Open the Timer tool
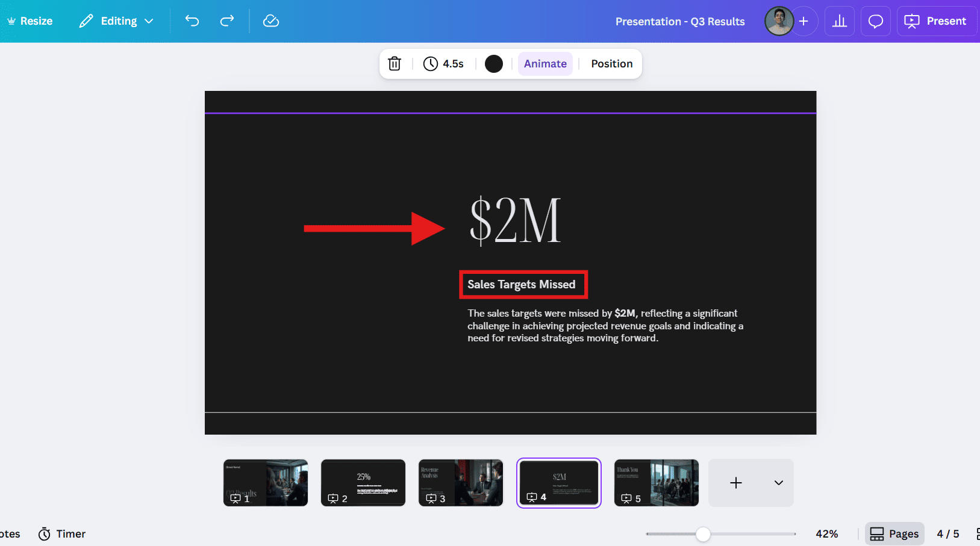The image size is (980, 546). click(62, 534)
